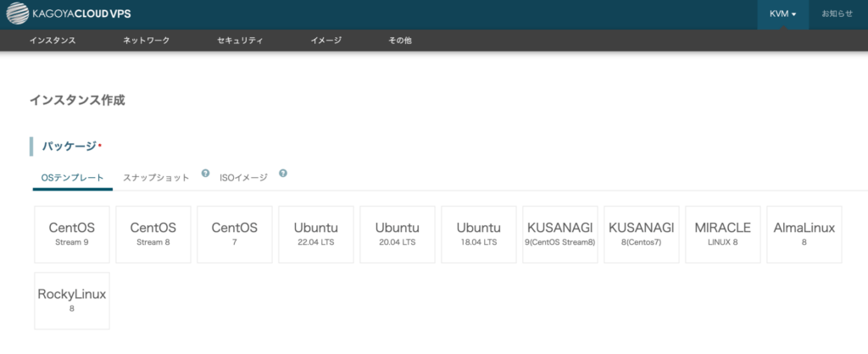Select Ubuntu 18.04 LTS template
Screen dimensions: 868x354
[479, 235]
